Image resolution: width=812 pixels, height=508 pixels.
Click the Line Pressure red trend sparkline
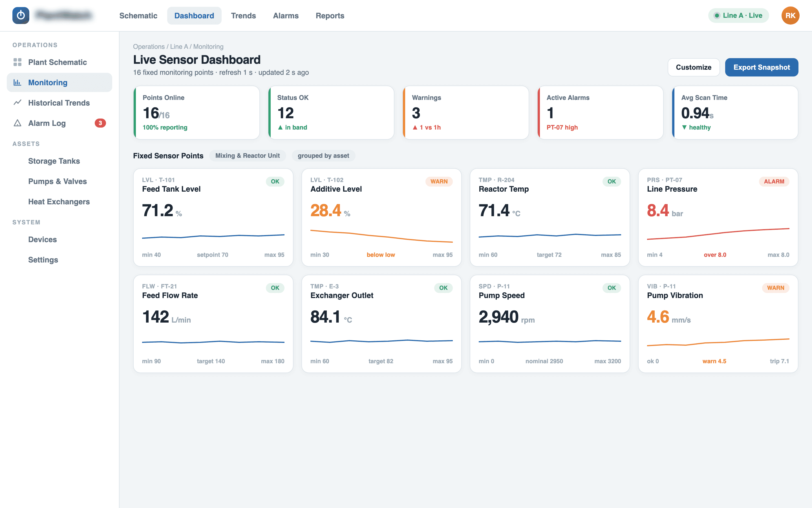tap(718, 234)
